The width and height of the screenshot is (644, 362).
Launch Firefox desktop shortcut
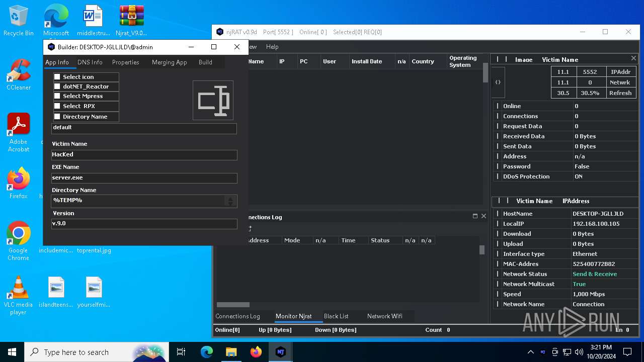click(19, 184)
